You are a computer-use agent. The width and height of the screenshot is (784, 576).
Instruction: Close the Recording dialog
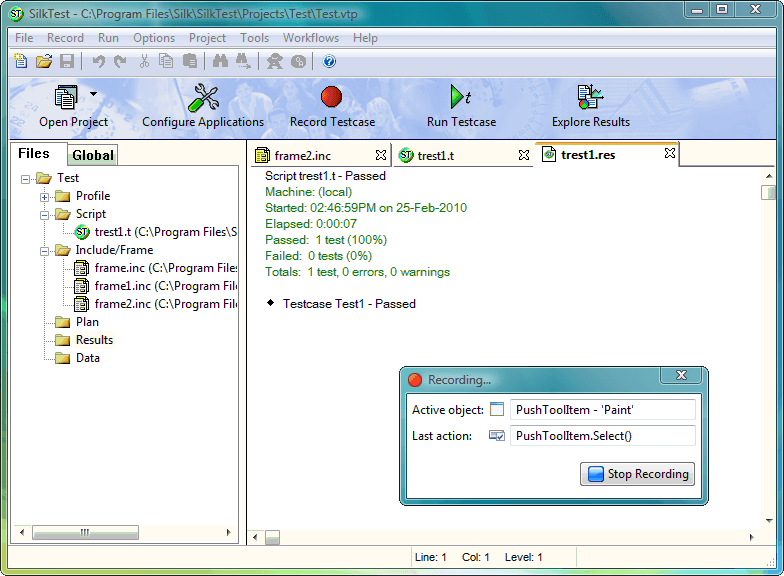681,375
